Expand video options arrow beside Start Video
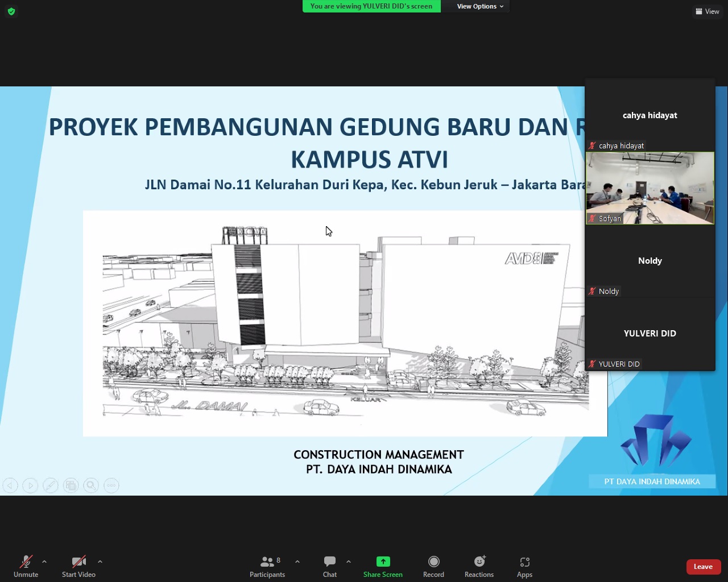Image resolution: width=728 pixels, height=582 pixels. tap(100, 562)
